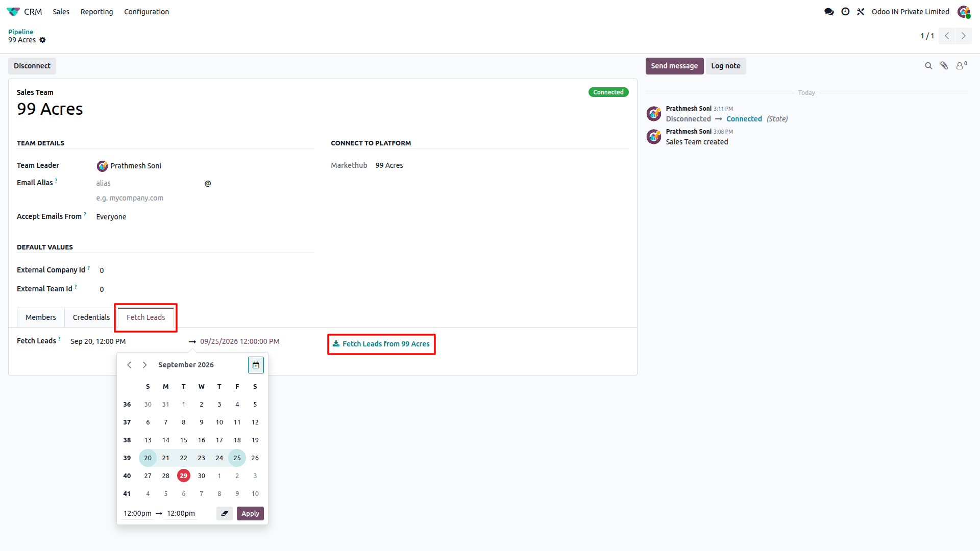Select September 20 in calendar
Viewport: 980px width, 551px height.
(148, 458)
